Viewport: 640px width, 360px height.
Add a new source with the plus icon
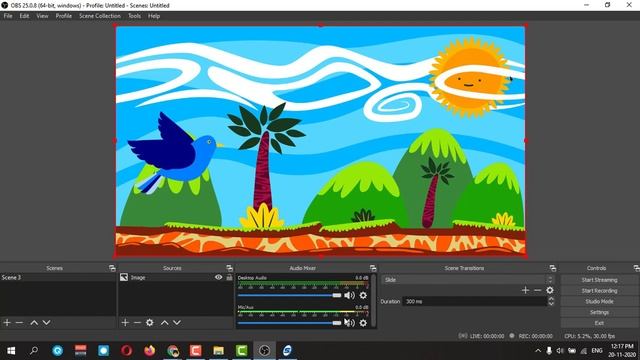(125, 322)
